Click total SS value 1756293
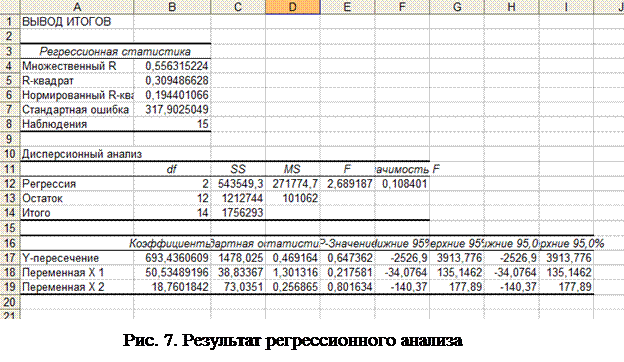624x362 pixels. point(238,213)
